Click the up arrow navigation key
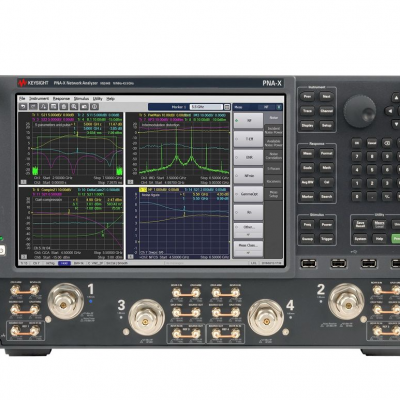400x400 pixels. click(396, 98)
